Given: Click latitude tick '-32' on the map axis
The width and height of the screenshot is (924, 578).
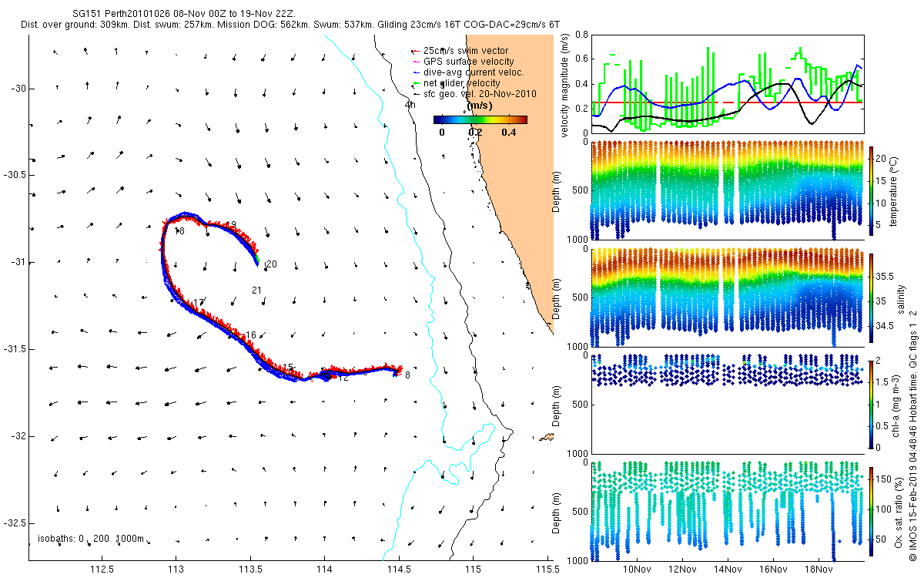Looking at the screenshot, I should point(18,436).
